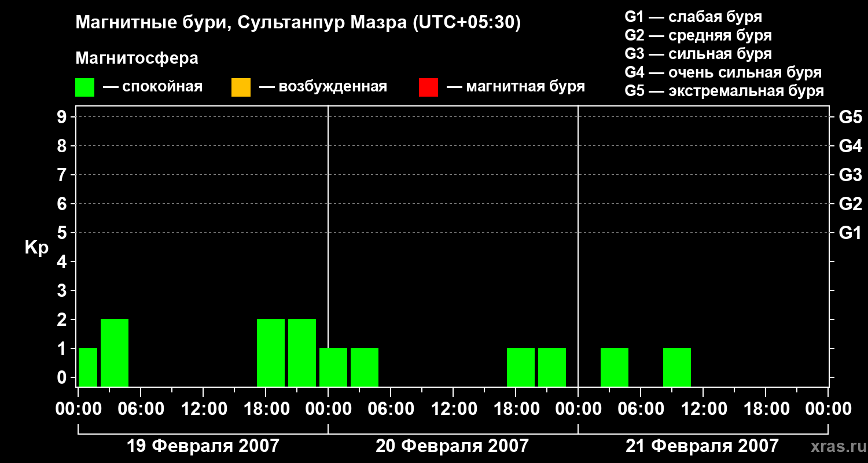Click the legend text — спокойная
Screen dimensions: 868x463
pyautogui.click(x=153, y=87)
